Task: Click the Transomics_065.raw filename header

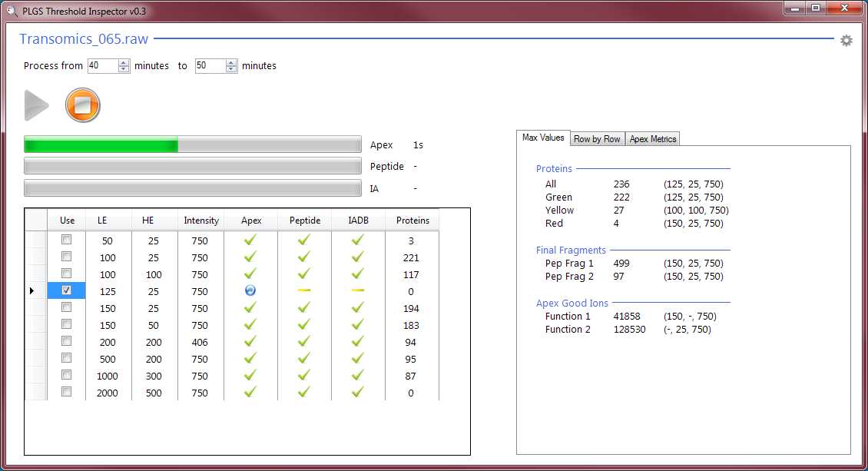Action: tap(83, 39)
